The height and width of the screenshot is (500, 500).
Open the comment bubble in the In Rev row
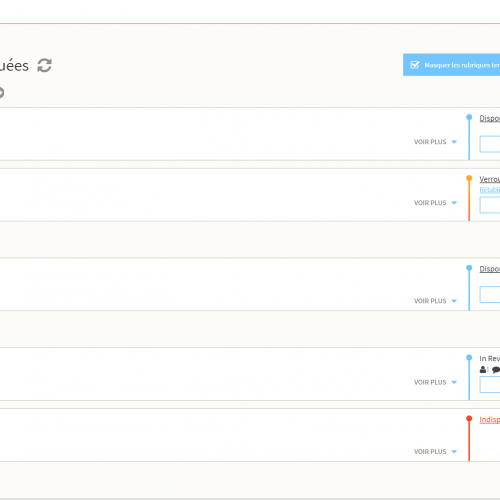(496, 369)
